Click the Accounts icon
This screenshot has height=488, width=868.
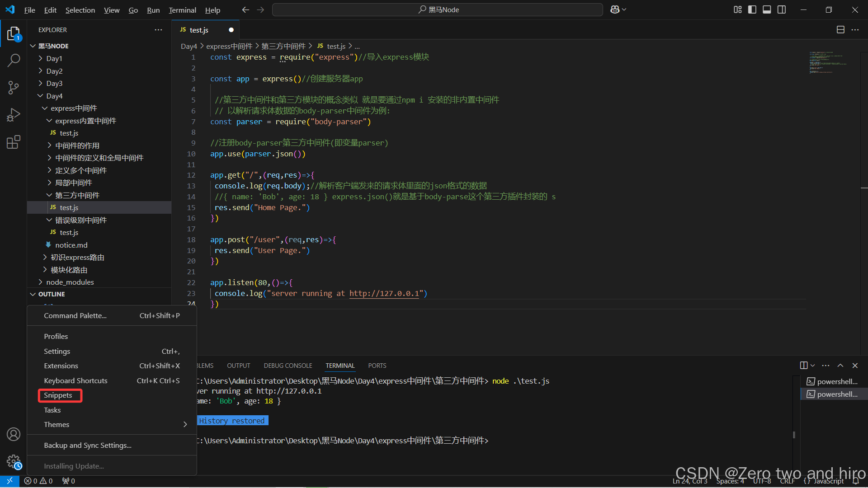click(14, 434)
